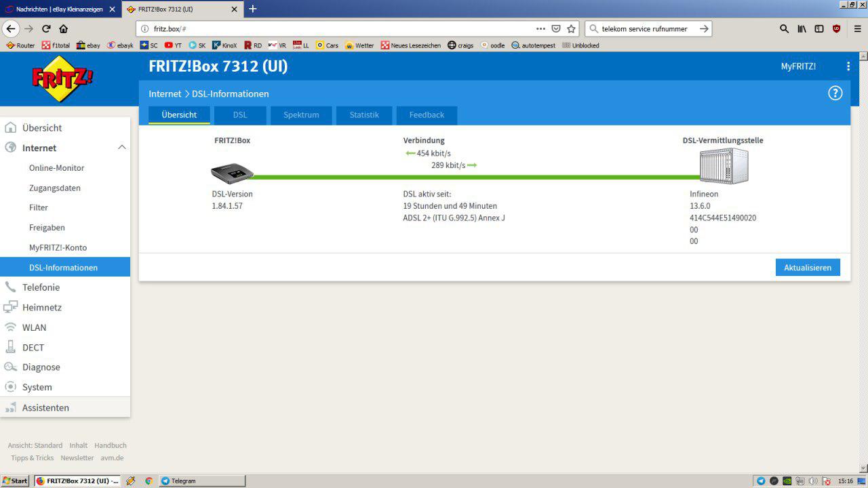The image size is (868, 488).
Task: Toggle the Firefox sidebar icon
Action: [819, 28]
